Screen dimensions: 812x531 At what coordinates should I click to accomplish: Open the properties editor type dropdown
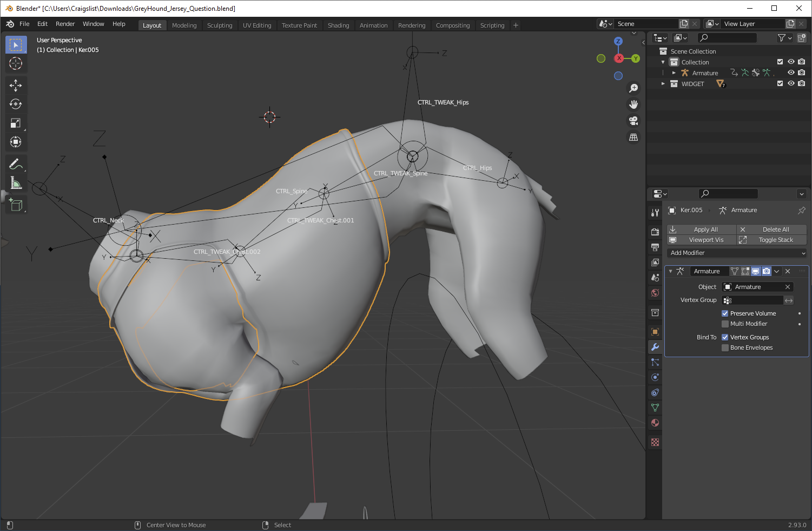(660, 194)
